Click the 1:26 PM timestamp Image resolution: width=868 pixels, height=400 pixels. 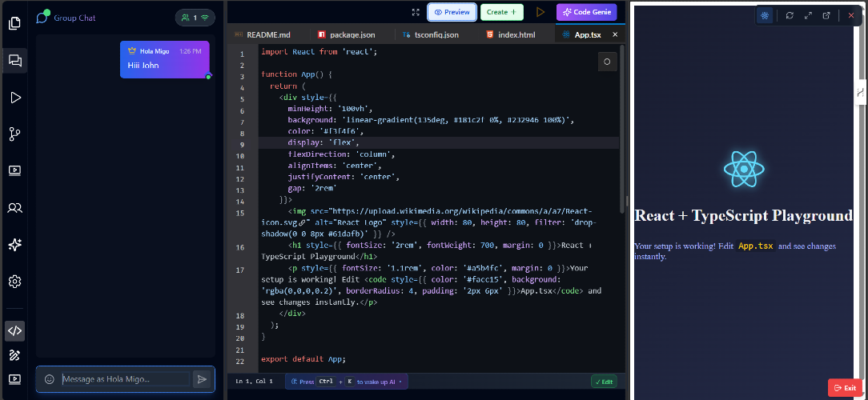tap(191, 51)
